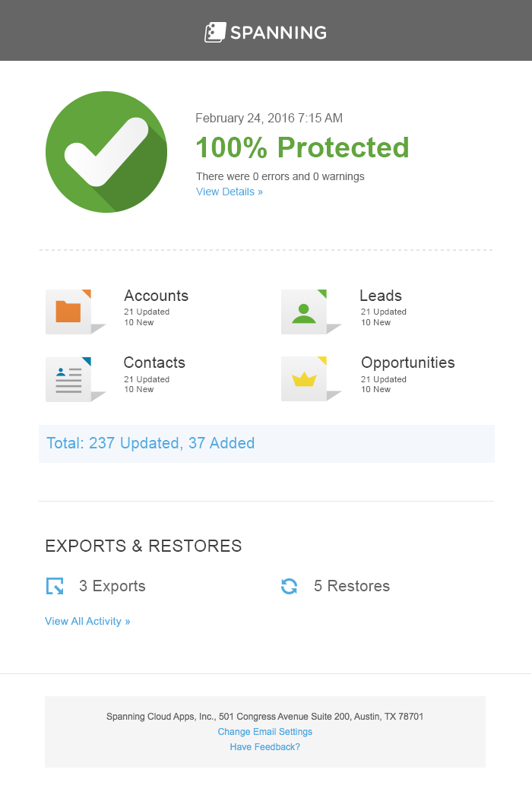The height and width of the screenshot is (798, 532).
Task: Click the Restores refresh icon
Action: click(289, 586)
